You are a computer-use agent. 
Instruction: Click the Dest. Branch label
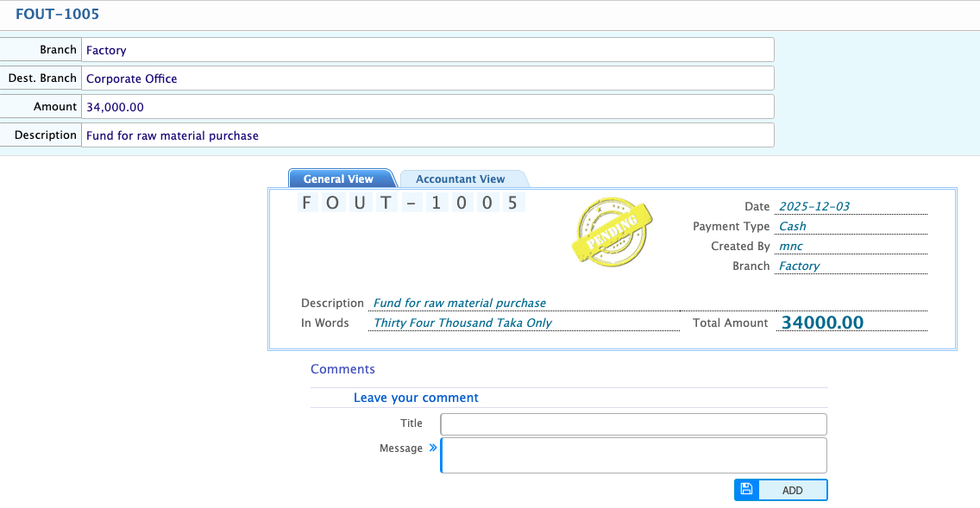42,78
